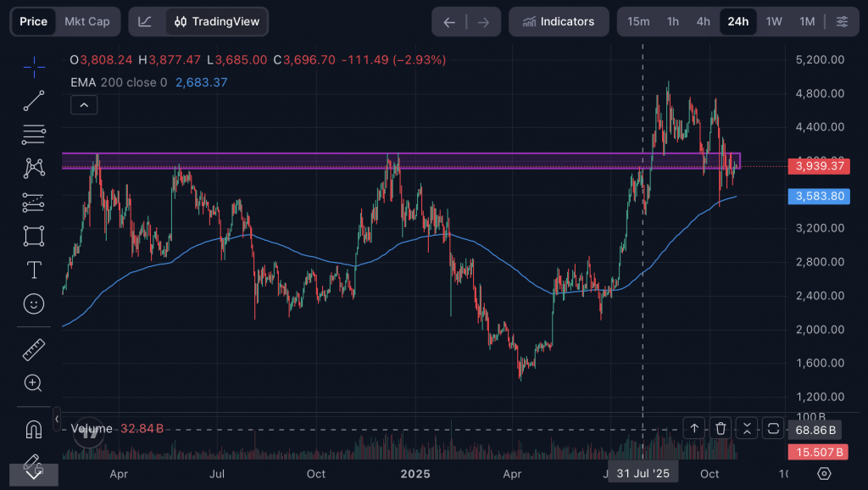This screenshot has height=490, width=868.
Task: Delete the volume pane with trash icon
Action: [720, 428]
